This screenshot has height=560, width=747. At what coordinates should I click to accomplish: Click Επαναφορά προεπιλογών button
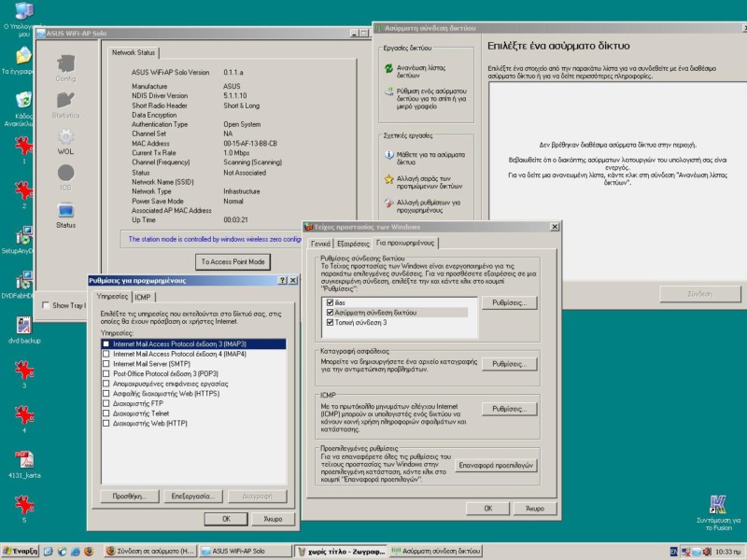pos(496,465)
